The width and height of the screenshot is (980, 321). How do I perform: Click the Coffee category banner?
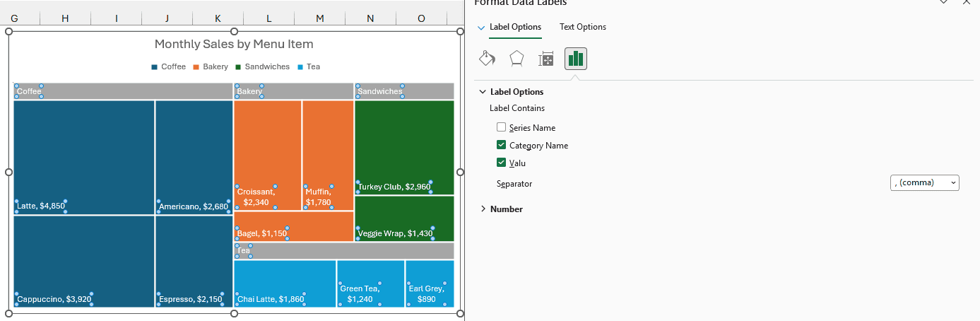click(x=123, y=91)
